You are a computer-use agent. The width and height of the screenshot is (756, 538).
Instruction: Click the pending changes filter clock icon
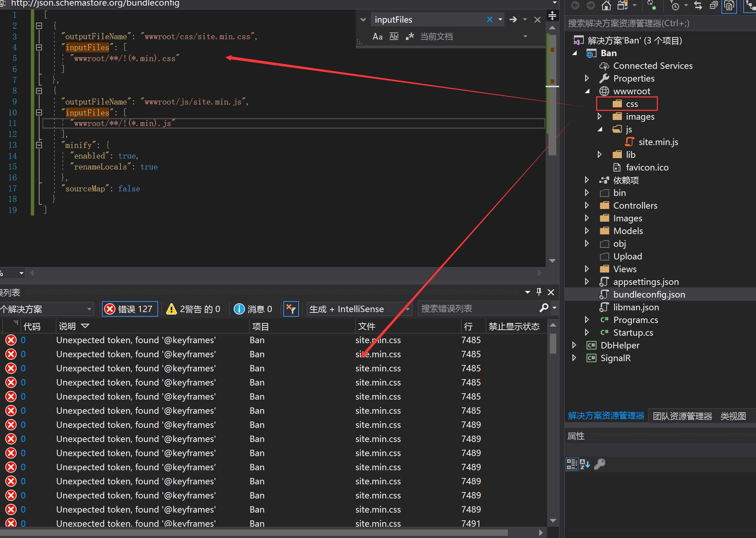coord(674,5)
